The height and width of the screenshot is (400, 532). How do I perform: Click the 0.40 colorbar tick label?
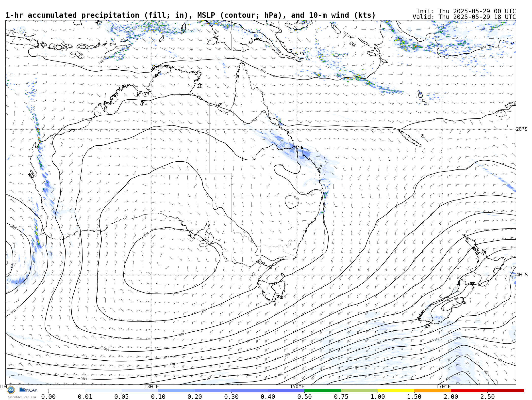[268, 397]
